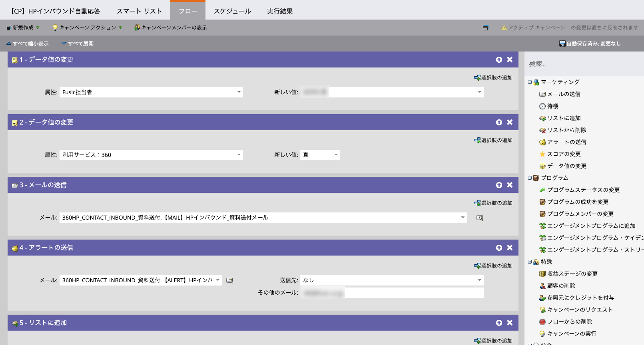Collapse the プログラム tree folder
644x345 pixels.
[530, 178]
